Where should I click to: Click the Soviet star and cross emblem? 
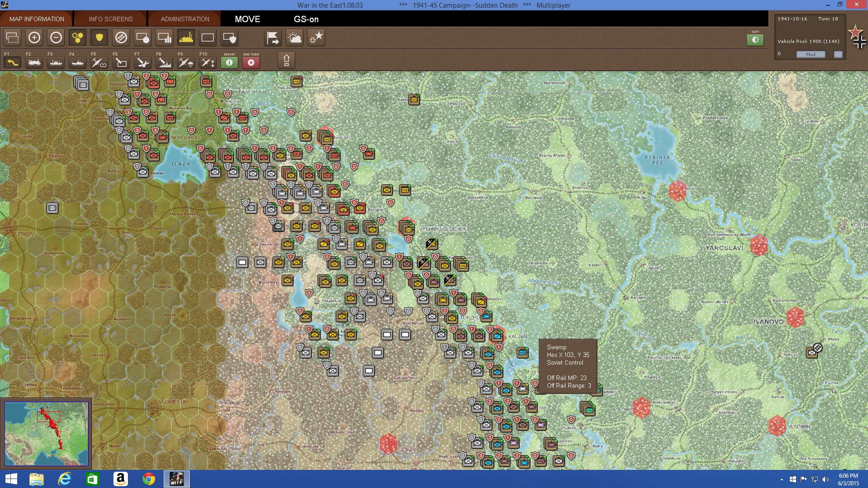coord(857,37)
